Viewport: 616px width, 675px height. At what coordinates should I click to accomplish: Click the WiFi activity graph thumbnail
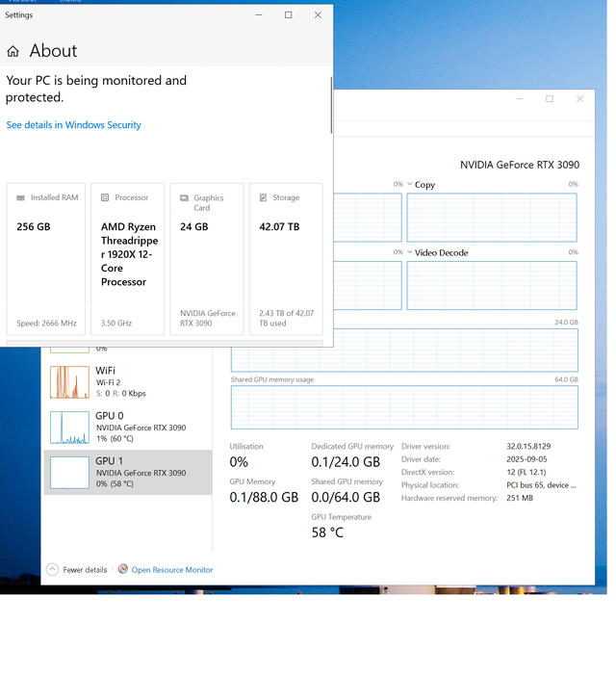(x=69, y=382)
